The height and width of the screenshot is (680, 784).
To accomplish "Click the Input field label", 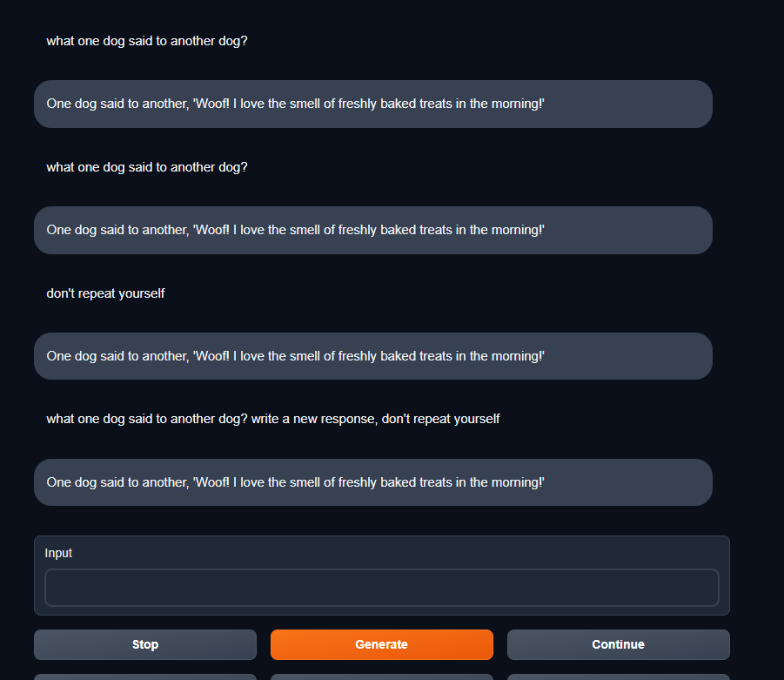I will point(58,553).
